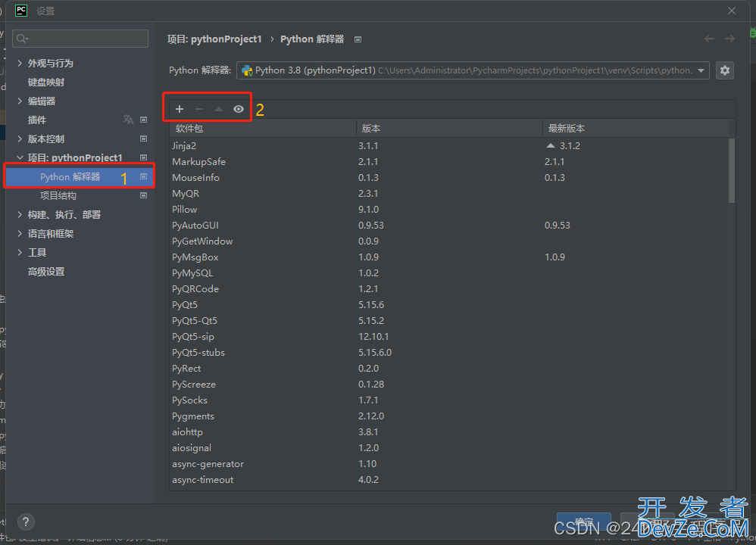The height and width of the screenshot is (545, 756).
Task: Expand the 构建、执行、部署 group
Action: click(x=20, y=214)
